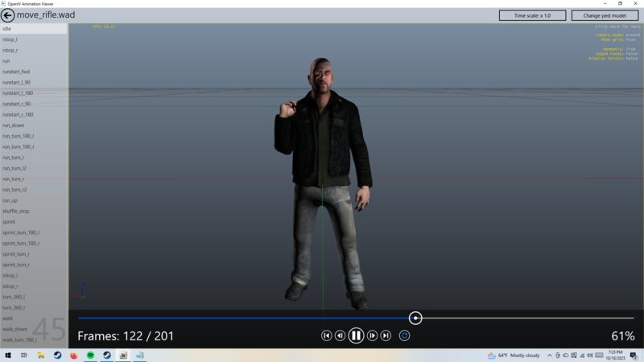Toggle the blue loop playback button
Screen dimensions: 644x362
click(x=404, y=335)
